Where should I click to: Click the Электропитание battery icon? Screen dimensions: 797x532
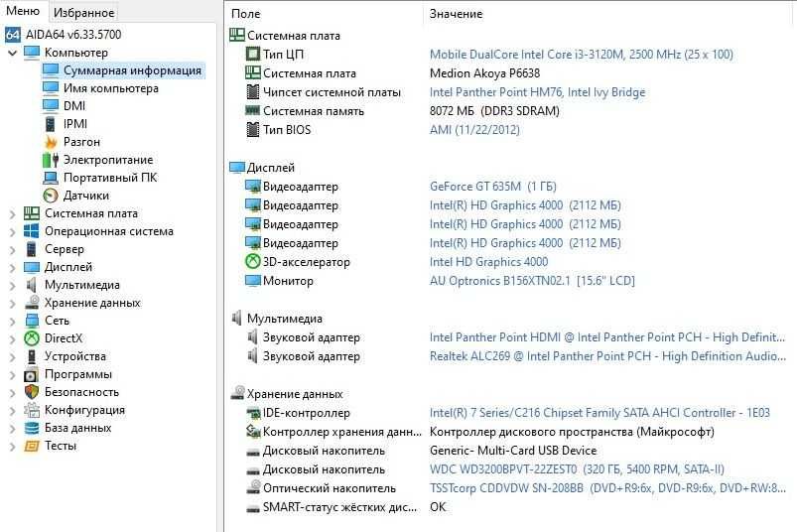[x=51, y=160]
